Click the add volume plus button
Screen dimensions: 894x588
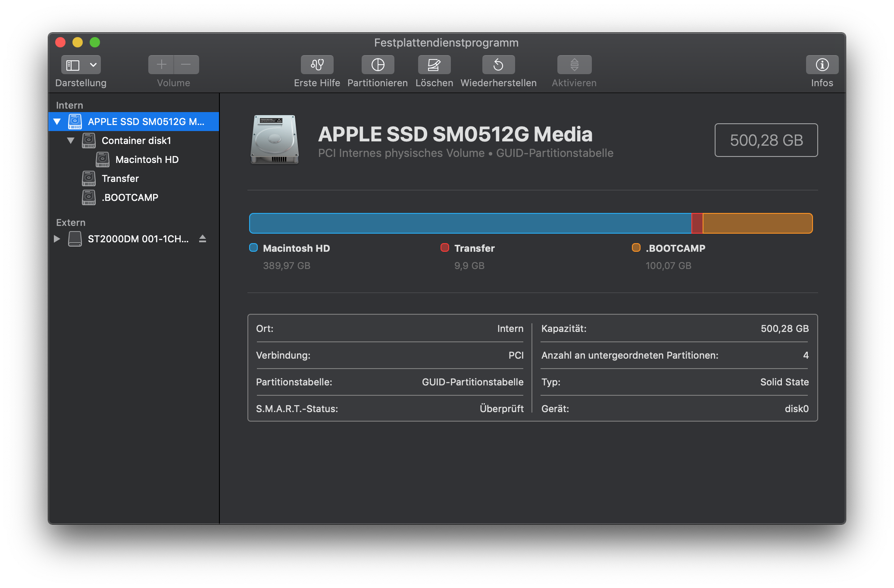[161, 65]
